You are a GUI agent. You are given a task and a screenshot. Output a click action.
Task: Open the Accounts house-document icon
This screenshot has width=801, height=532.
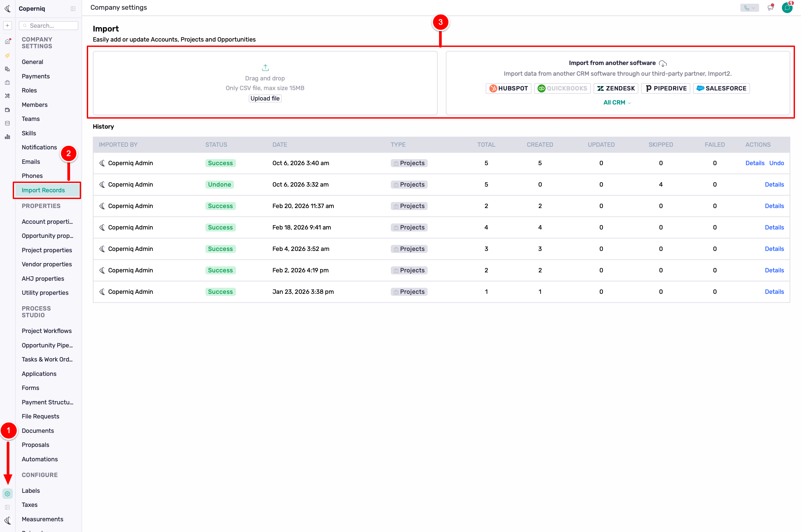[x=7, y=69]
